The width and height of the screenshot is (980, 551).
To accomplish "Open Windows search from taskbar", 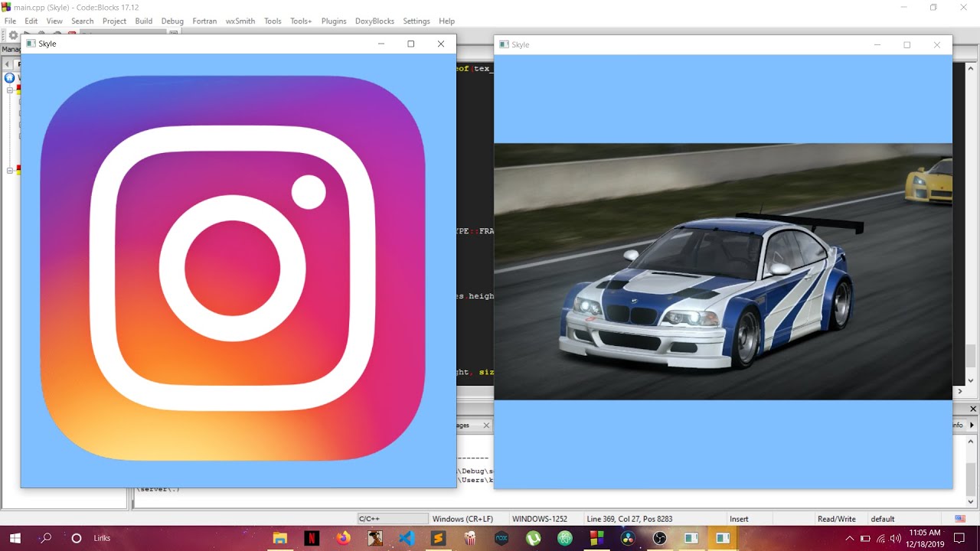I will coord(46,538).
